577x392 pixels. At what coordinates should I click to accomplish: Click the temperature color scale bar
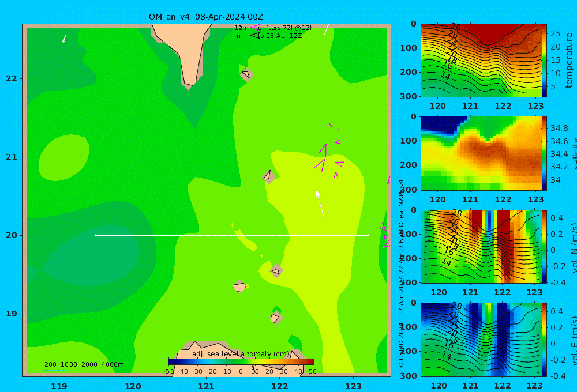tap(545, 61)
